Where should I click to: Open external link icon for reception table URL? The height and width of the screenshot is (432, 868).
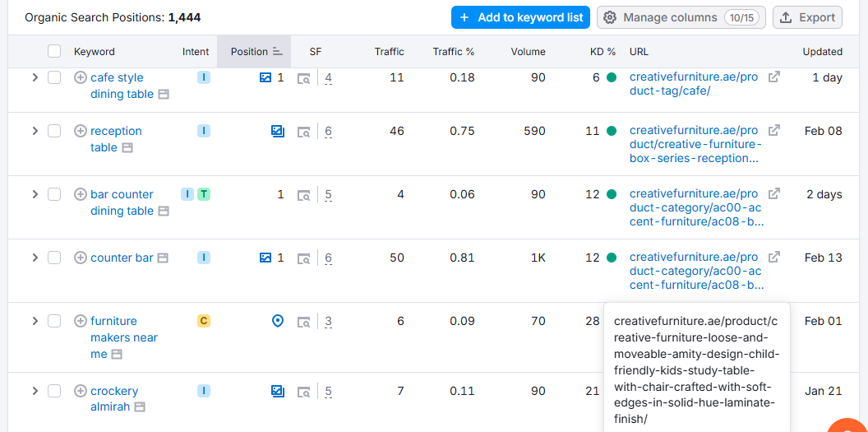(774, 130)
